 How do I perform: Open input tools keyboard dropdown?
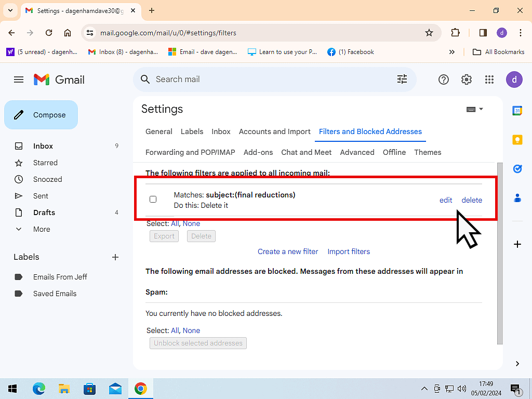coord(475,109)
